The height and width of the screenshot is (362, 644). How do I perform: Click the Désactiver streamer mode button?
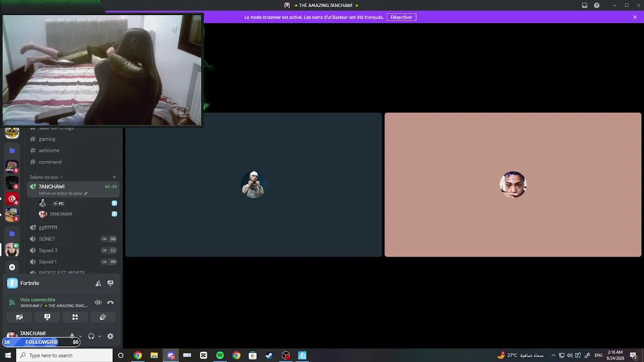point(401,17)
